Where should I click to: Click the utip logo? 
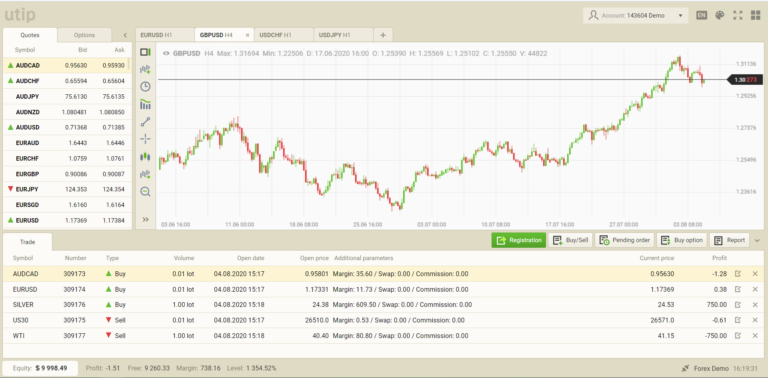pyautogui.click(x=20, y=15)
